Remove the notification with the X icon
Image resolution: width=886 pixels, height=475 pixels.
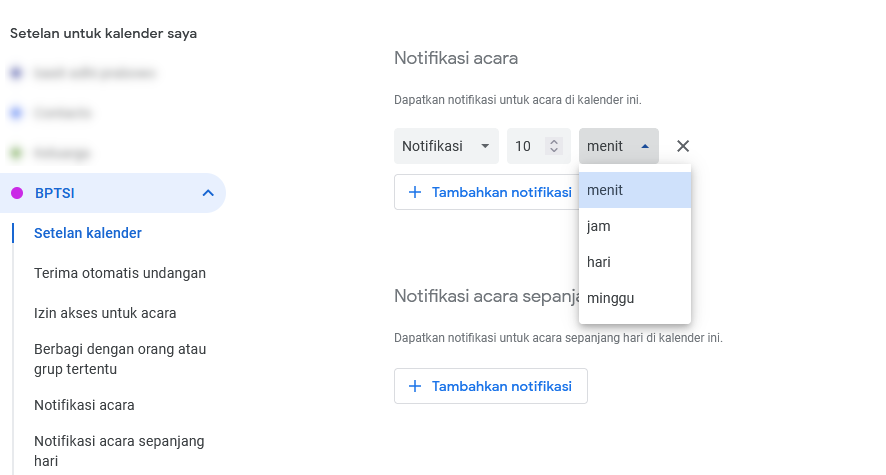(x=683, y=146)
